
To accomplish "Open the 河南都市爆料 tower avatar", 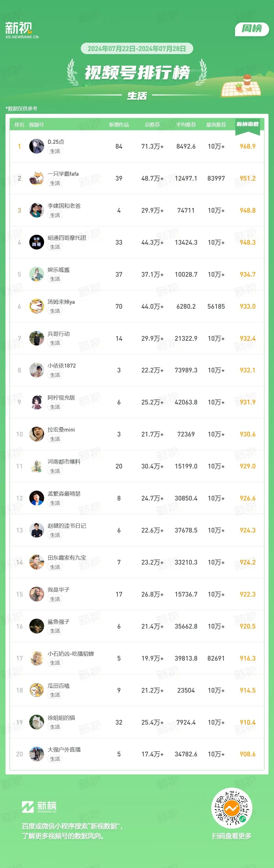I will coord(36,466).
